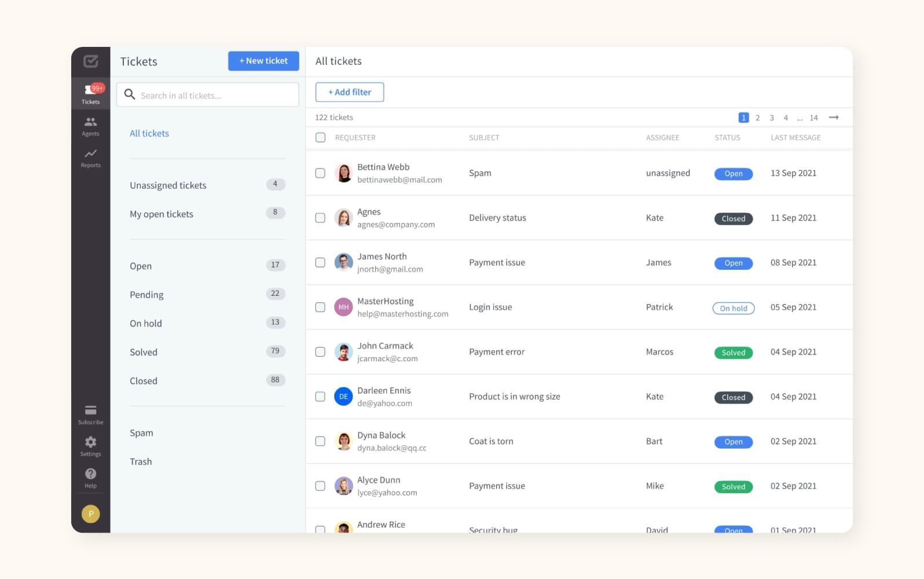Click the Add filter button
This screenshot has width=924, height=579.
(350, 92)
